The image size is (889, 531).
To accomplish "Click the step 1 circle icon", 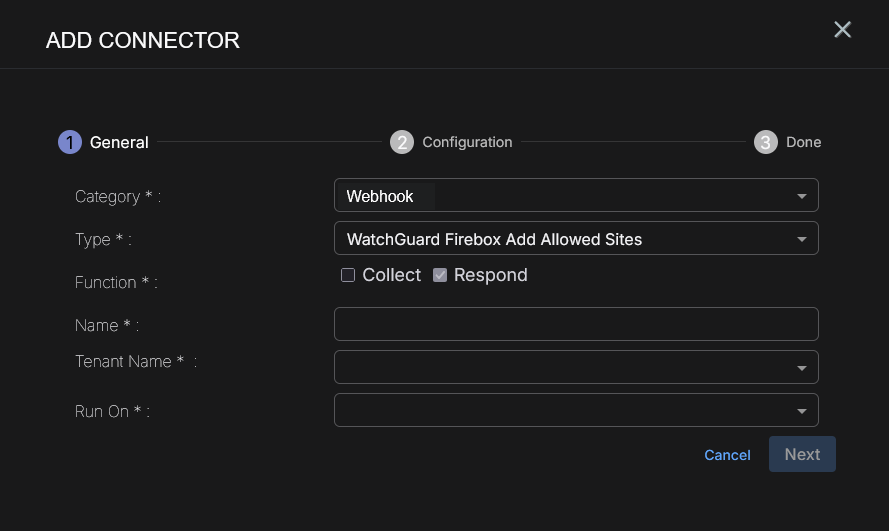I will pyautogui.click(x=69, y=142).
